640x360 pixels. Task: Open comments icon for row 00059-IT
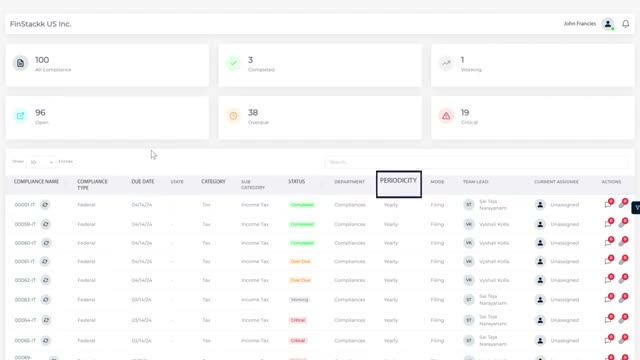609,223
